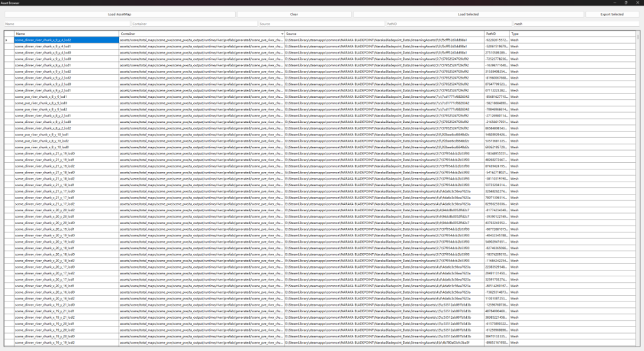Click the select-all corner cell of grid
Screen dimensions: 644x351
[8, 33]
